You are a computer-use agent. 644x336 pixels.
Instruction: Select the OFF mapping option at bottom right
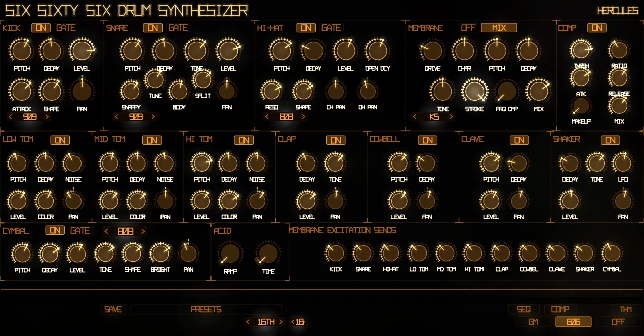618,322
